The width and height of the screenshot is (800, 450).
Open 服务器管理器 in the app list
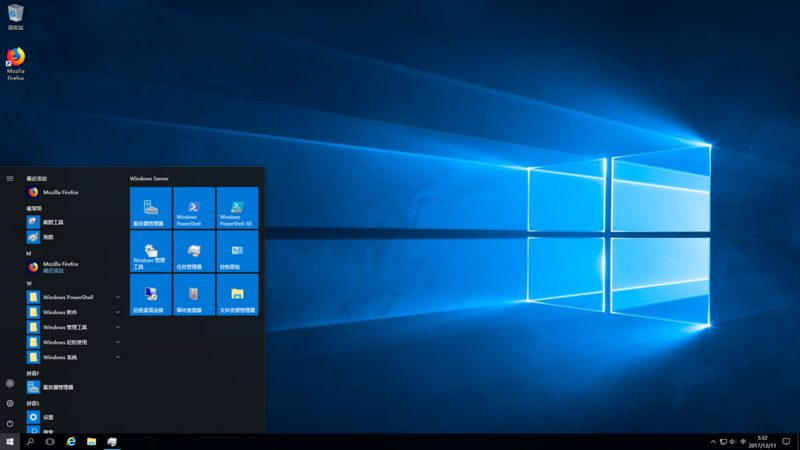click(74, 387)
